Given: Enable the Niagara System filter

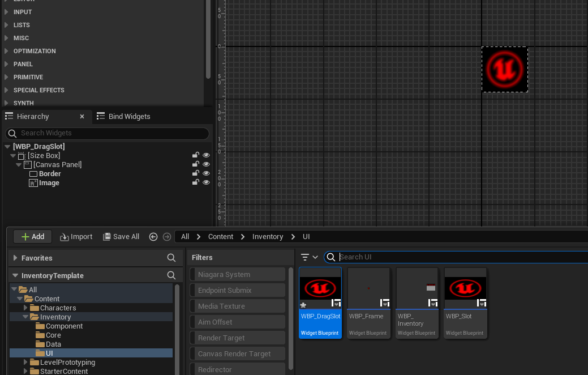Looking at the screenshot, I should click(238, 274).
